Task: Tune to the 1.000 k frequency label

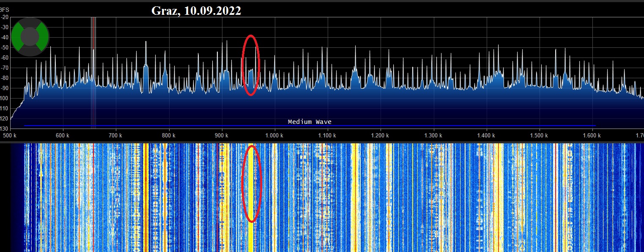Action: tap(274, 135)
